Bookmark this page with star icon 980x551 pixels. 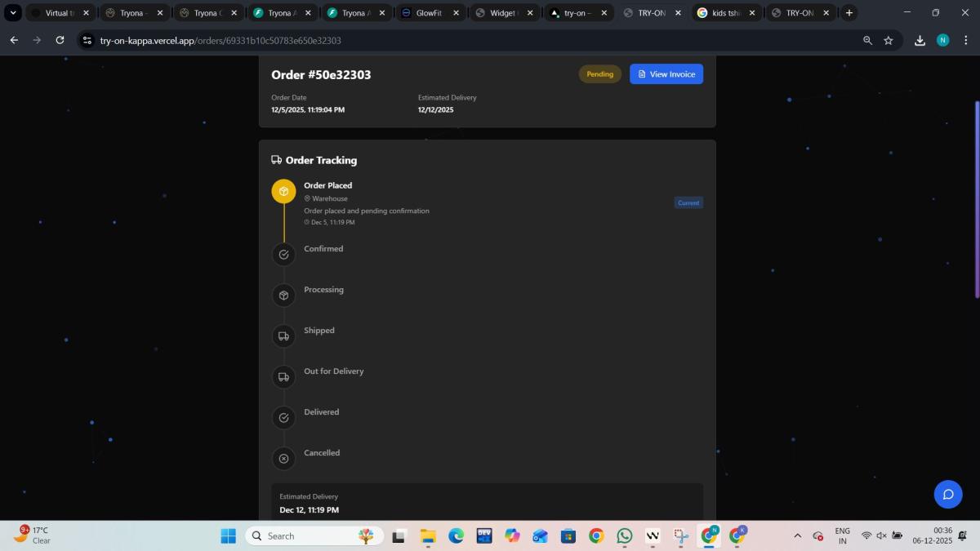[x=889, y=40]
